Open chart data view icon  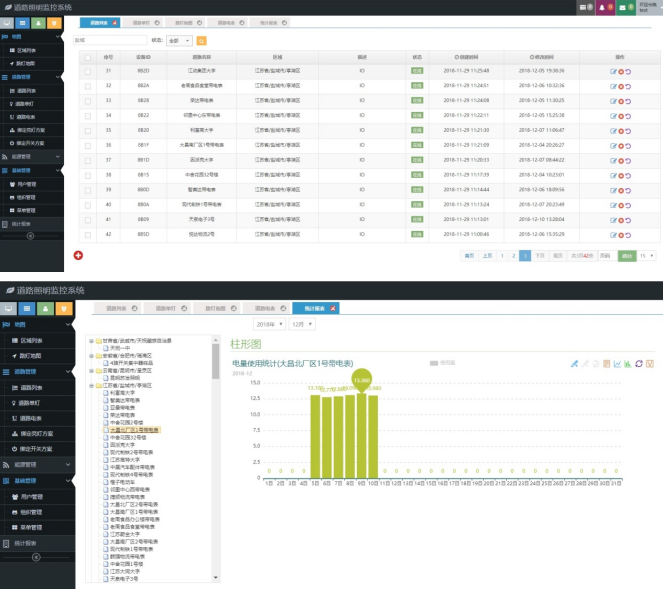606,363
